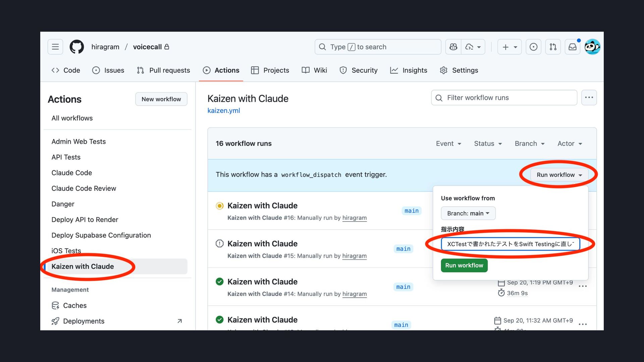644x362 pixels.
Task: Switch to the Insights tab
Action: coord(409,70)
